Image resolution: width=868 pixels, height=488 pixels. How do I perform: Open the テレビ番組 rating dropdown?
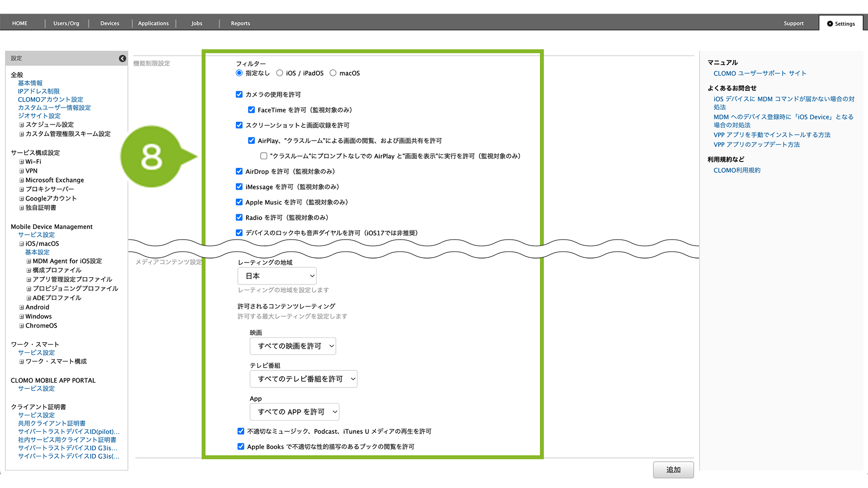[x=303, y=379]
